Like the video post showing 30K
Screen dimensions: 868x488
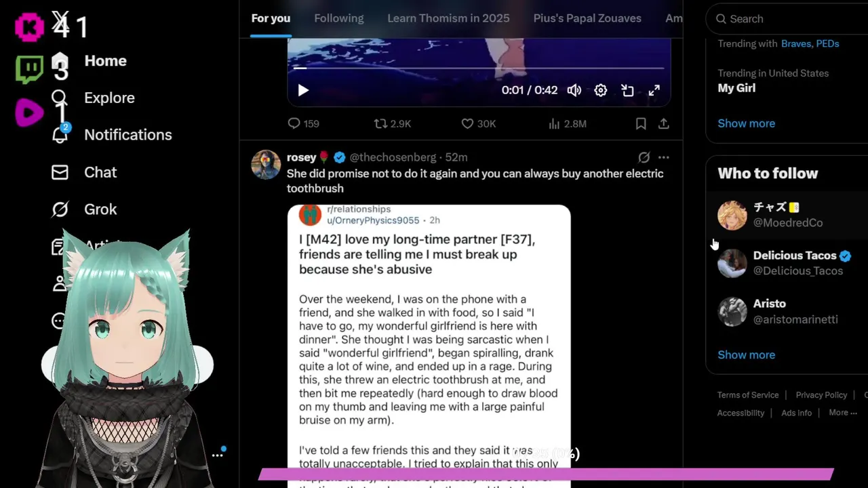pyautogui.click(x=478, y=123)
